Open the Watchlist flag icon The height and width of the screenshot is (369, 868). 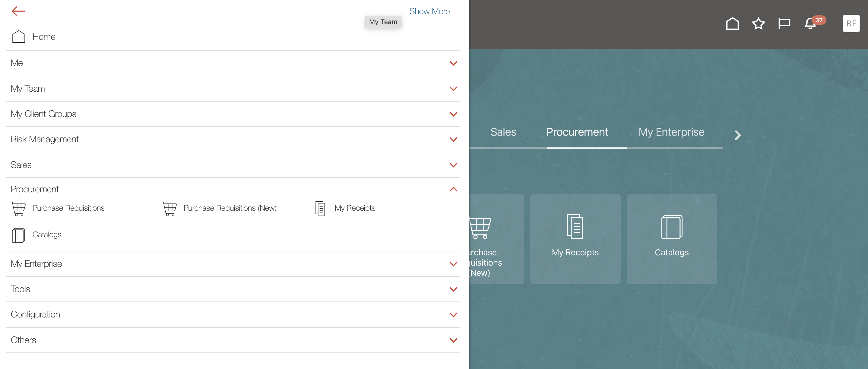pos(784,24)
